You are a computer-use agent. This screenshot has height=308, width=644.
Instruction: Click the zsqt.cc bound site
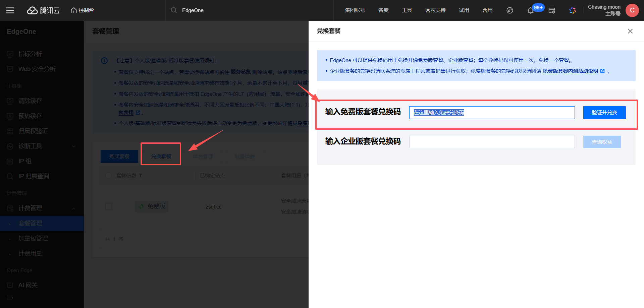tap(214, 207)
